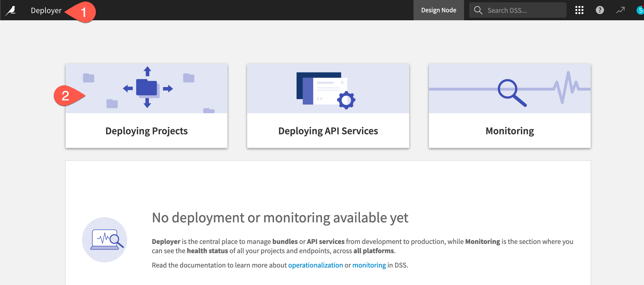Open the Monitoring card
The height and width of the screenshot is (285, 644).
coord(510,106)
